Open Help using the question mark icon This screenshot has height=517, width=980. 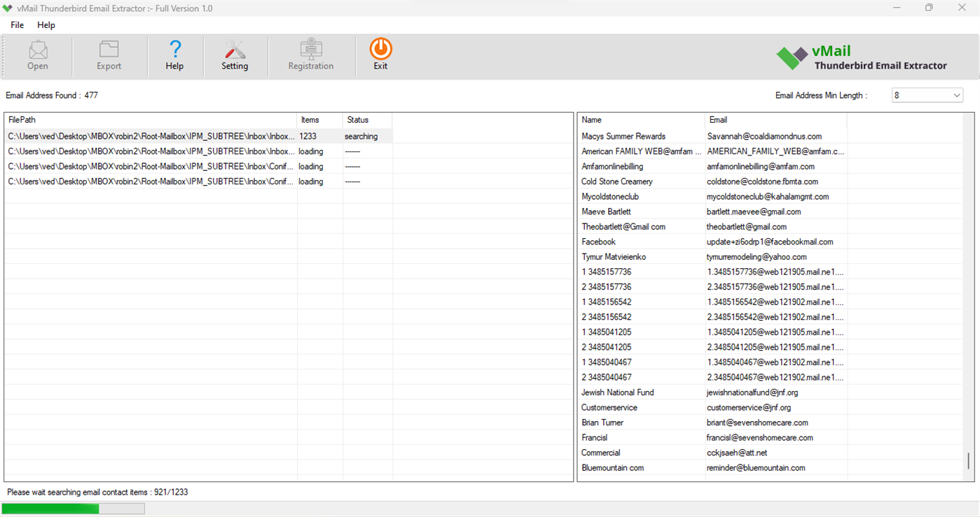pos(174,55)
